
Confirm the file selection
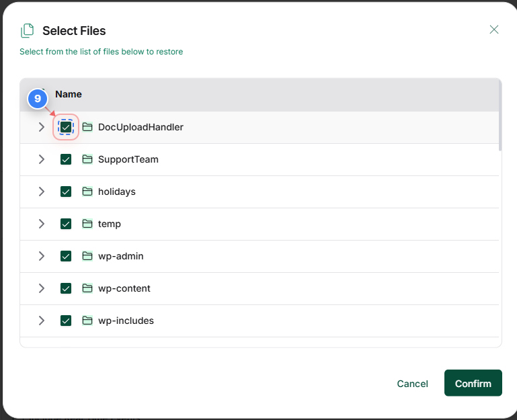pos(473,383)
